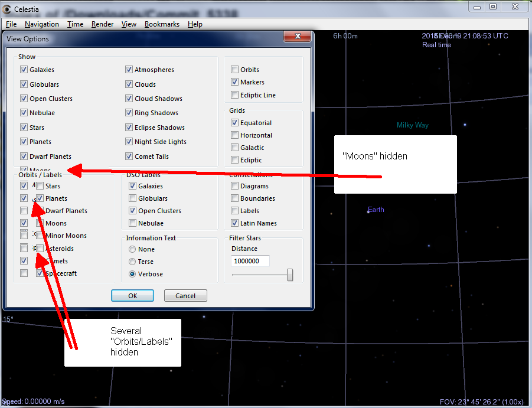532x408 pixels.
Task: Cancel the View Options dialog
Action: tap(185, 295)
